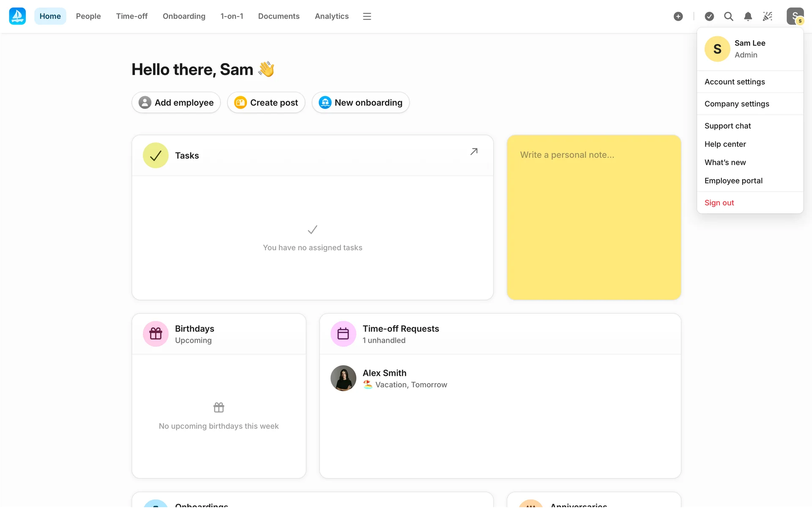Click the confetti celebrations icon

[767, 16]
